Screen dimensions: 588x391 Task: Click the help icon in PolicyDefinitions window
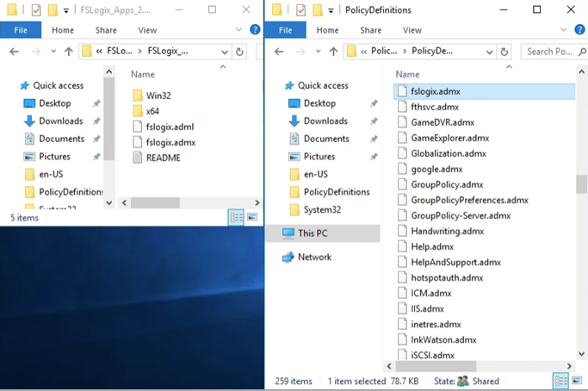point(580,30)
